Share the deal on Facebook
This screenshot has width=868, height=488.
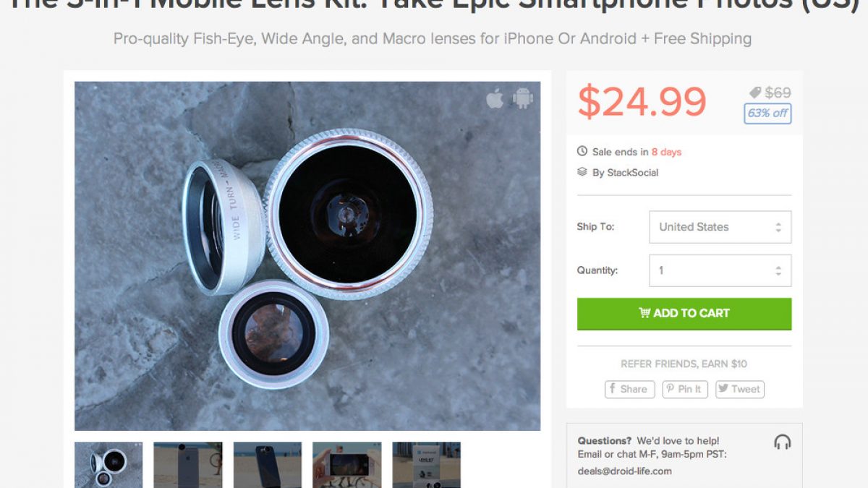coord(629,389)
